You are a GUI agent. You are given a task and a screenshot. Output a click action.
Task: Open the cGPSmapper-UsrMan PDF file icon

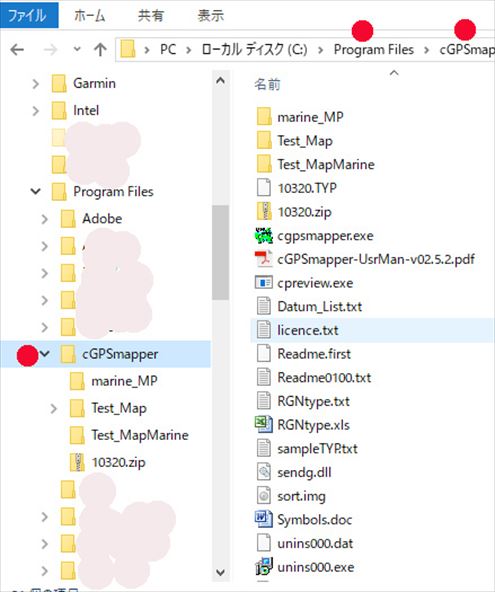264,259
